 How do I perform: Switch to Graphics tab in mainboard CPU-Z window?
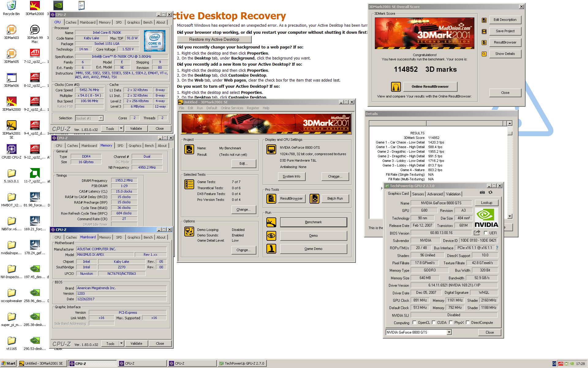coord(134,238)
